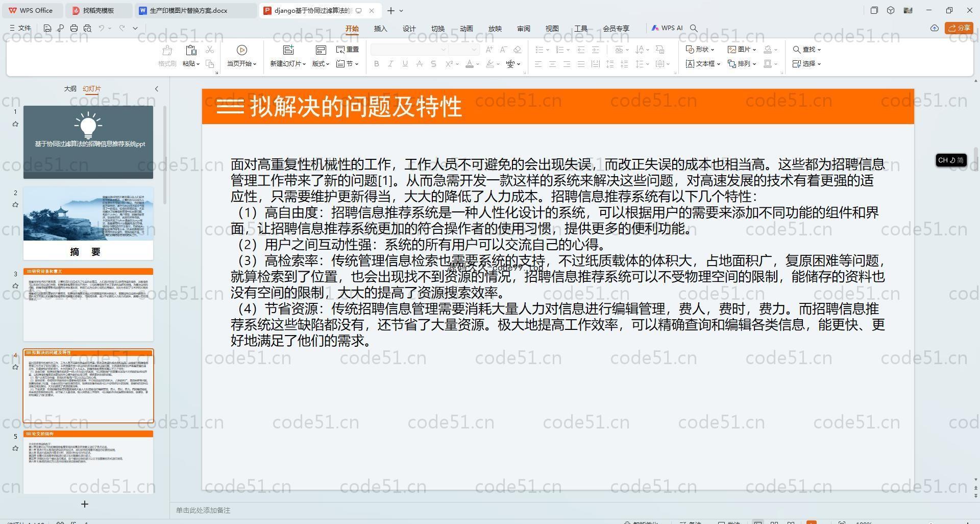Image resolution: width=980 pixels, height=524 pixels.
Task: Open Print Preview icon
Action: tap(87, 28)
